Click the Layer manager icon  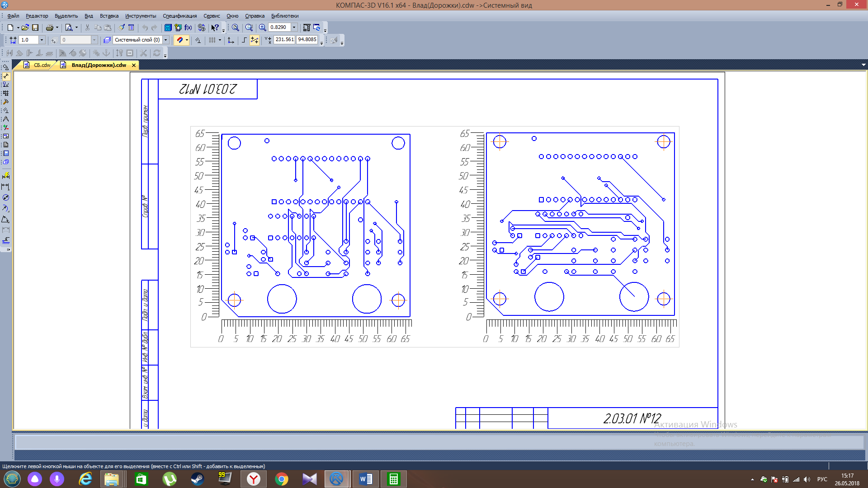[107, 40]
